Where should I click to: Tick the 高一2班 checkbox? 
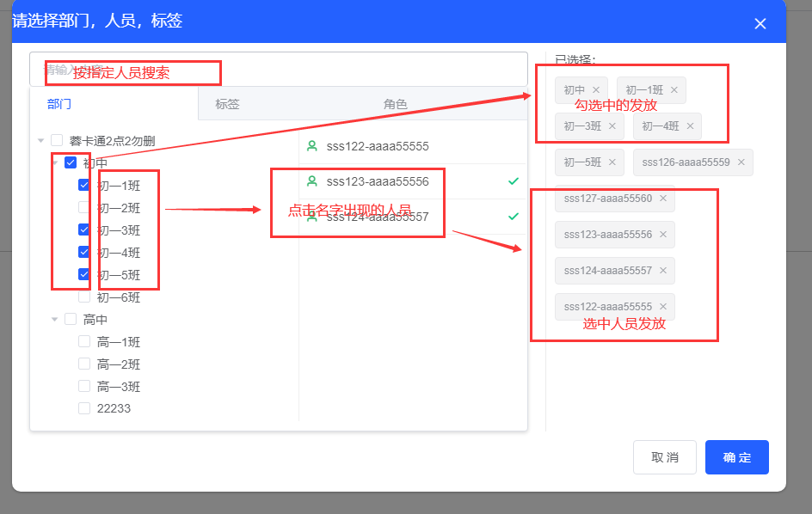click(x=84, y=364)
